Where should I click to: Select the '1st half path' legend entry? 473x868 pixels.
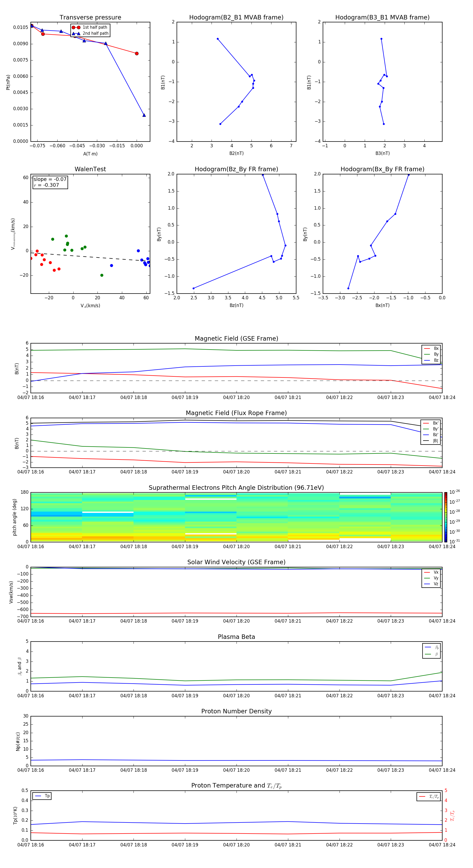[90, 27]
